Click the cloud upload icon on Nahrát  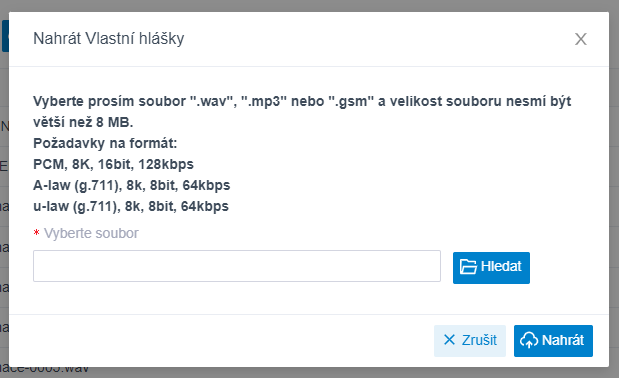point(529,340)
